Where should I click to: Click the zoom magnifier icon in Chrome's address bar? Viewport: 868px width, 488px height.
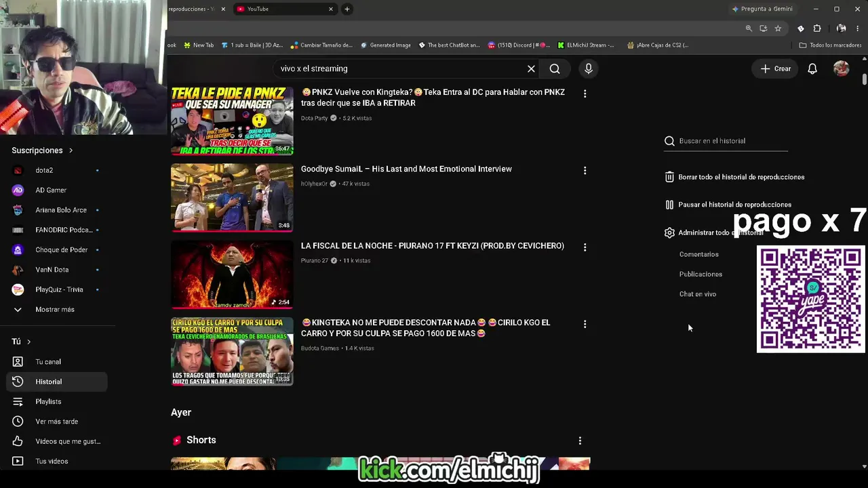click(749, 28)
